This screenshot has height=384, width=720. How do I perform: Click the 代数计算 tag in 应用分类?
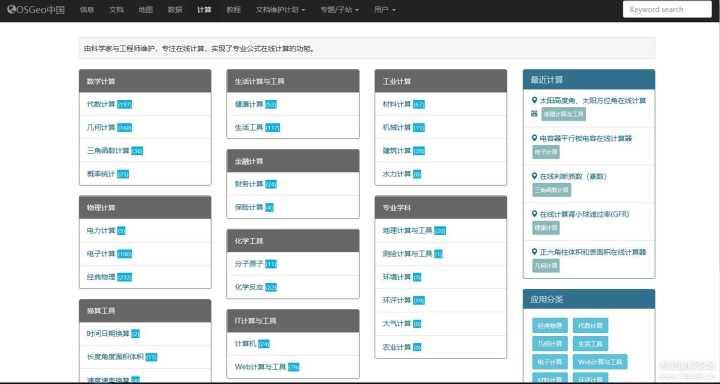pos(591,325)
